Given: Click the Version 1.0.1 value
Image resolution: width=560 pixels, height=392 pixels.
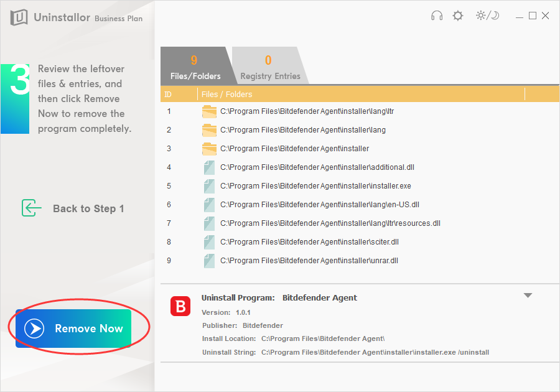Looking at the screenshot, I should click(243, 313).
